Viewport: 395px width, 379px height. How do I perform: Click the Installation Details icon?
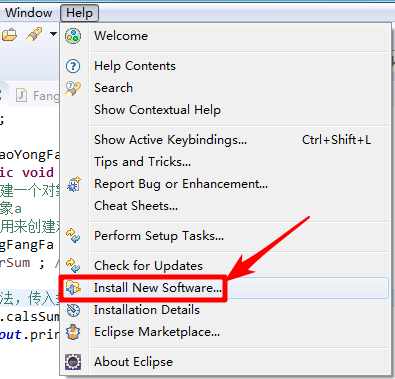coord(73,310)
